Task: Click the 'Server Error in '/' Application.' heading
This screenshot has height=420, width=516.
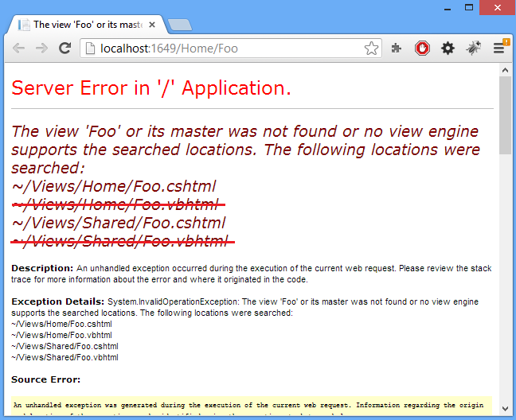Action: (x=151, y=88)
